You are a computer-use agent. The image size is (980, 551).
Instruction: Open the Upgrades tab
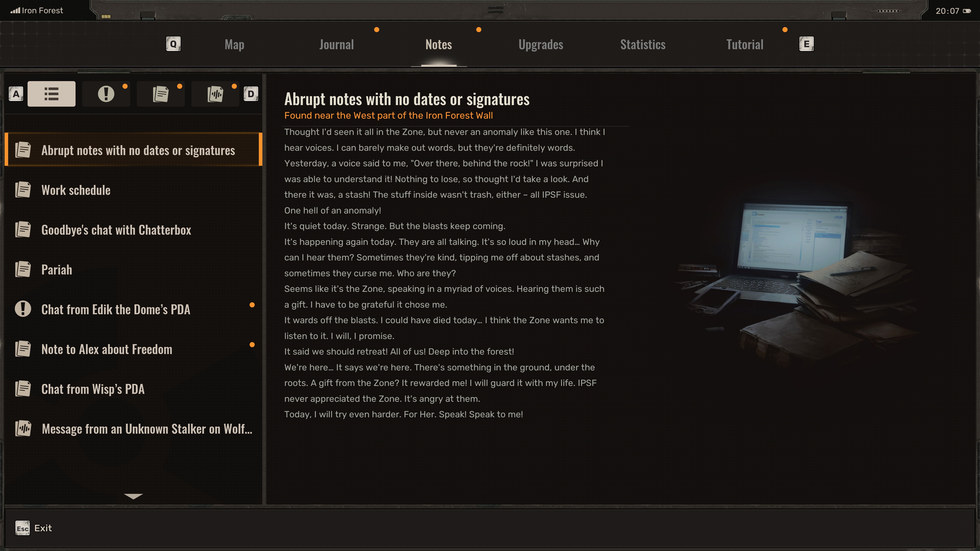tap(541, 44)
